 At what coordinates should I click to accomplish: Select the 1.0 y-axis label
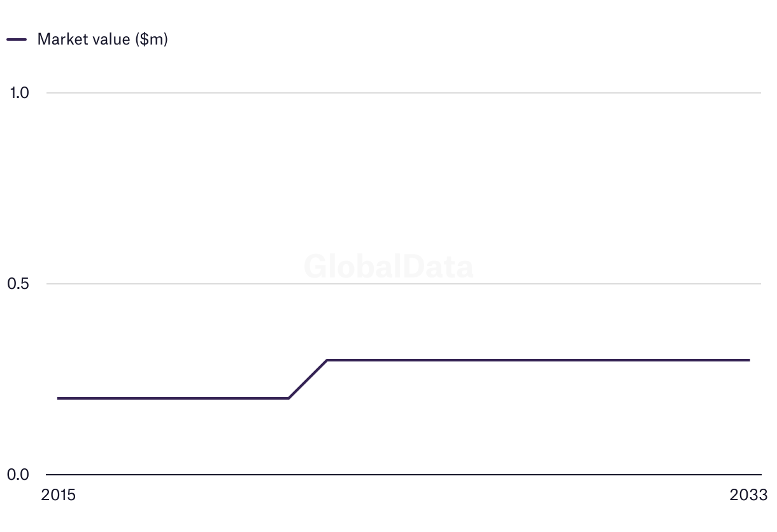pos(20,93)
